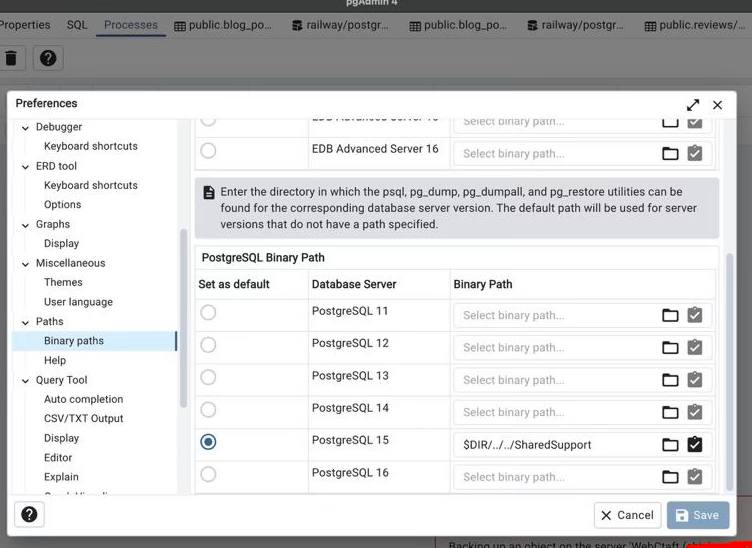Validate path for EDB Advanced Server 16
752x548 pixels.
pyautogui.click(x=694, y=153)
